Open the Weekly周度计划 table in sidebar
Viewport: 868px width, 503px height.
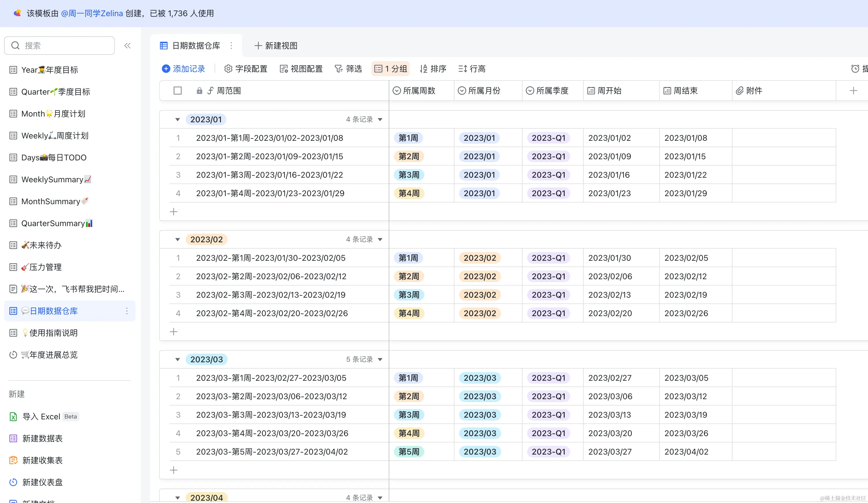coord(55,136)
